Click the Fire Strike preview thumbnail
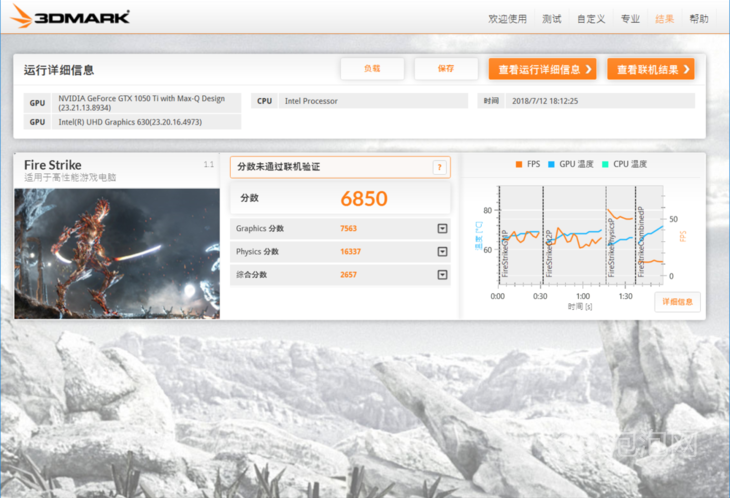The image size is (730, 498). coord(117,254)
